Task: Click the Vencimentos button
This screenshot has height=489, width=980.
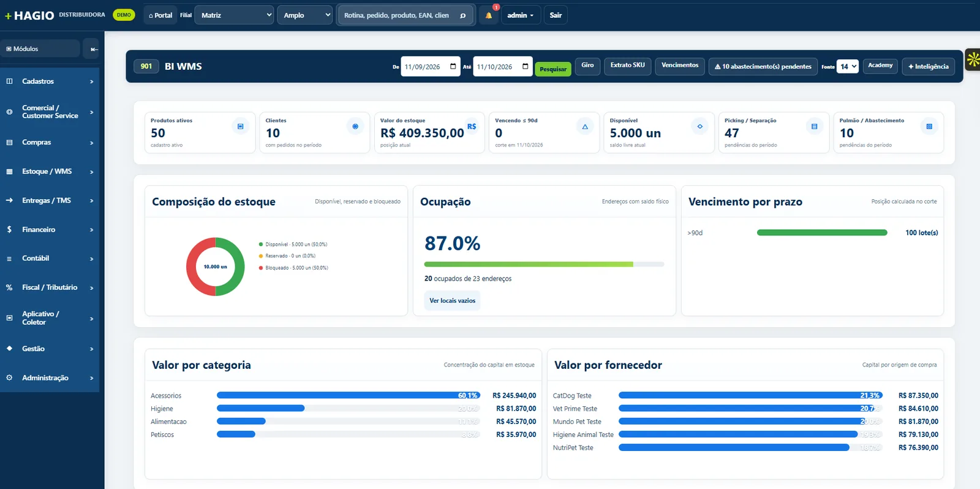Action: pyautogui.click(x=680, y=66)
